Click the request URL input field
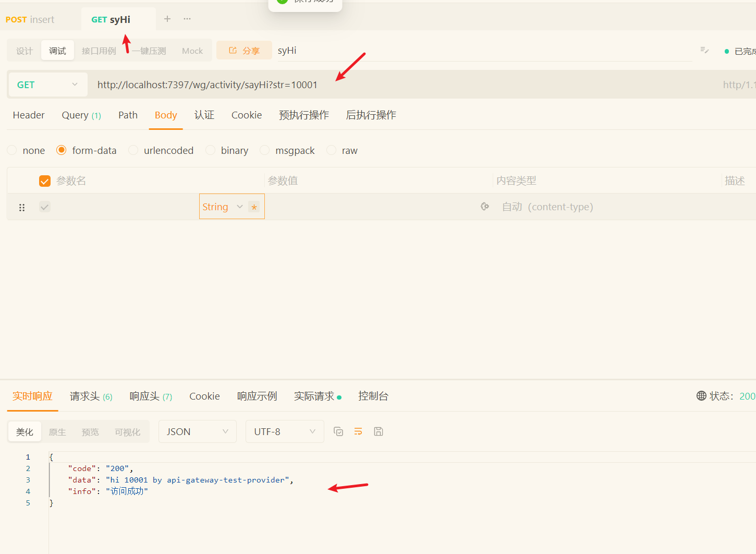Screen dimensions: 756x554 [x=365, y=85]
